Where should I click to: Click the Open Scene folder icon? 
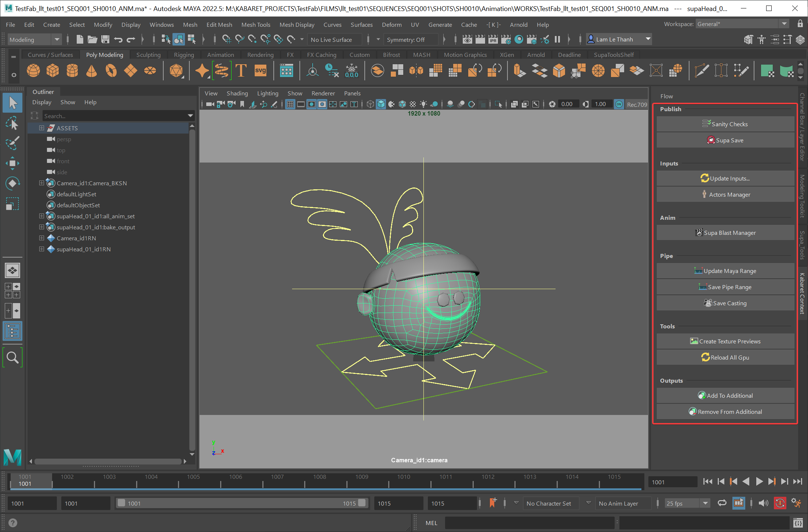point(92,39)
